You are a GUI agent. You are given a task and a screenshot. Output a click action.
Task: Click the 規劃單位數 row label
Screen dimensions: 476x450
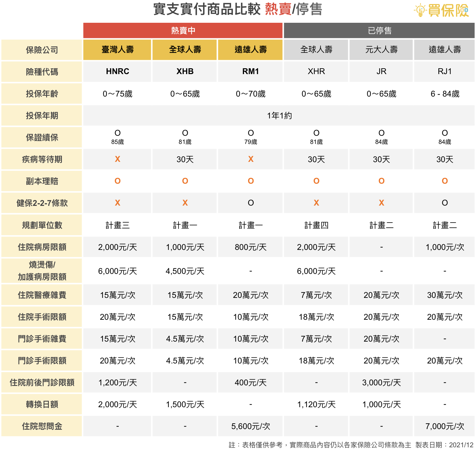(x=42, y=225)
